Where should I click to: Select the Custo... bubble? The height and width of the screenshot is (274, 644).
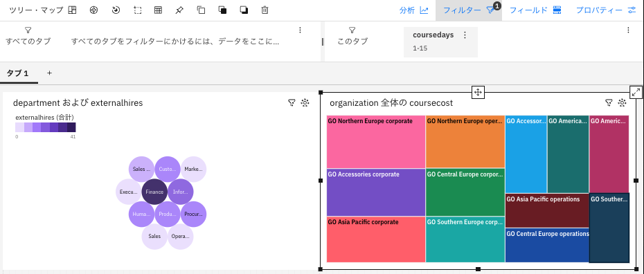coord(168,169)
